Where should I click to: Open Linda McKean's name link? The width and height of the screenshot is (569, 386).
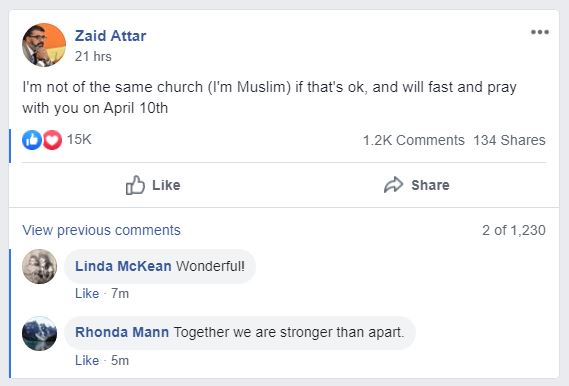123,266
